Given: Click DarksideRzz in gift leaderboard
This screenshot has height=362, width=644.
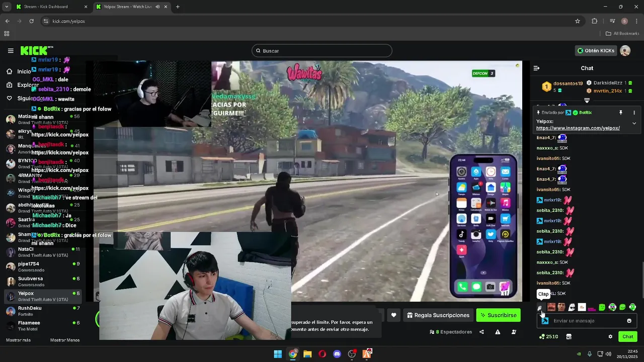Looking at the screenshot, I should point(608,83).
